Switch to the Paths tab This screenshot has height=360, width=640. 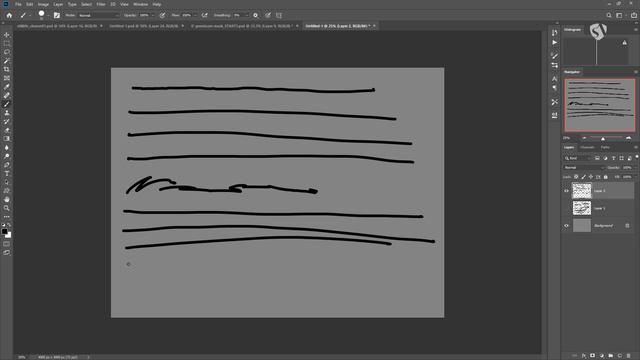click(605, 147)
